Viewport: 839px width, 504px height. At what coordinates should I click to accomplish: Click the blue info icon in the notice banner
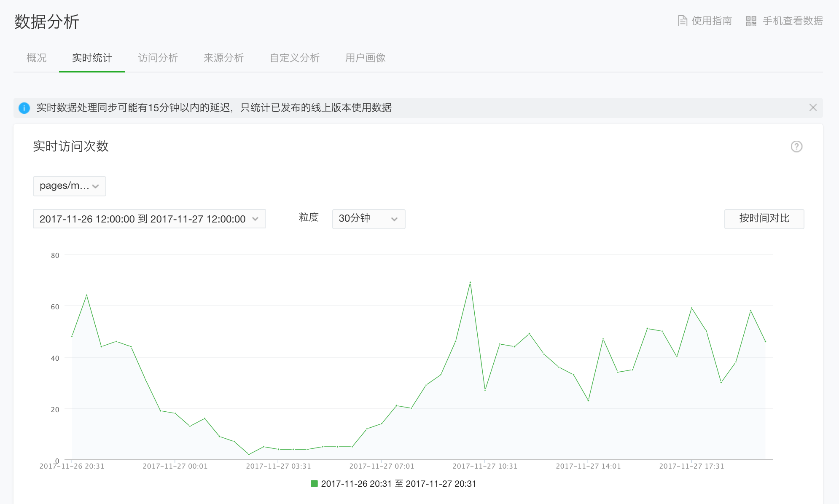tap(24, 108)
